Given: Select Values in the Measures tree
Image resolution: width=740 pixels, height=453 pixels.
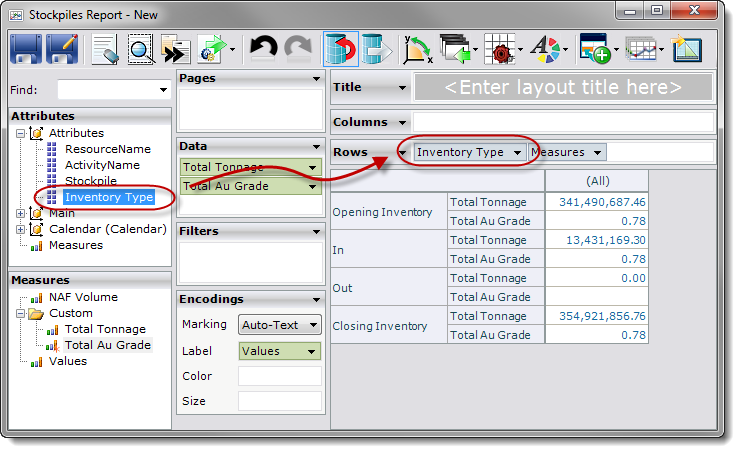Looking at the screenshot, I should [68, 361].
